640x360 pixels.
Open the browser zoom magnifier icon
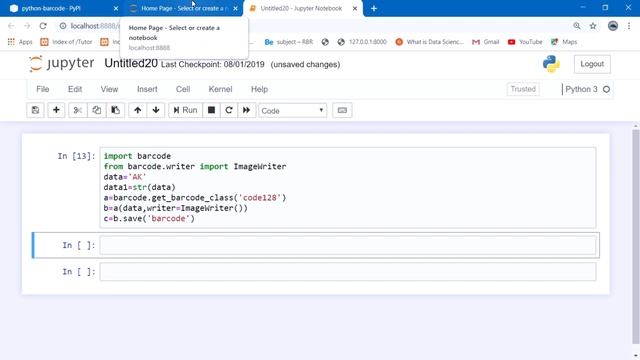point(577,26)
